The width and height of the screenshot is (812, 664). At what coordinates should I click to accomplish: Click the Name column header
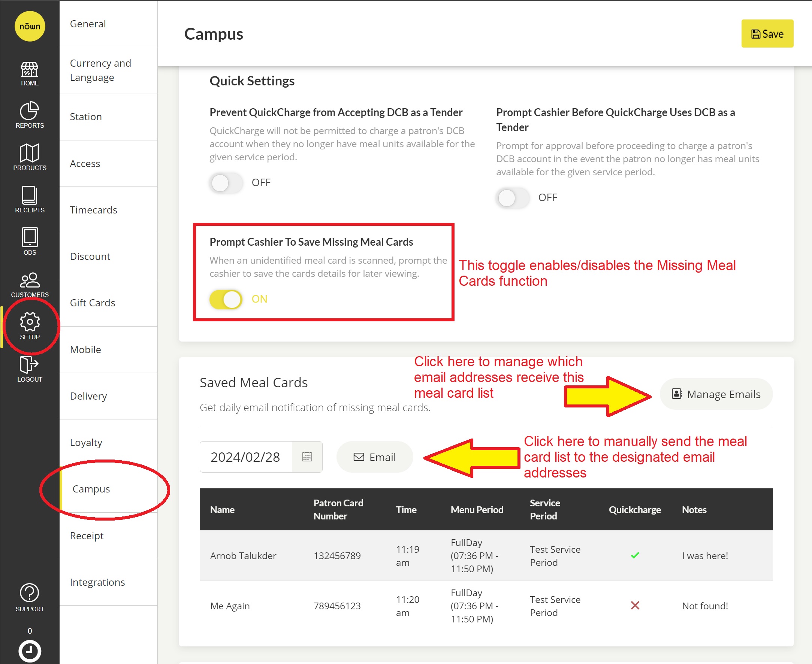(x=222, y=509)
